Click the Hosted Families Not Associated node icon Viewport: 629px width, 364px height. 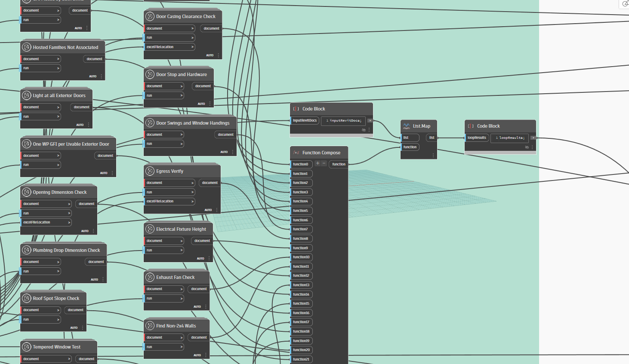27,47
